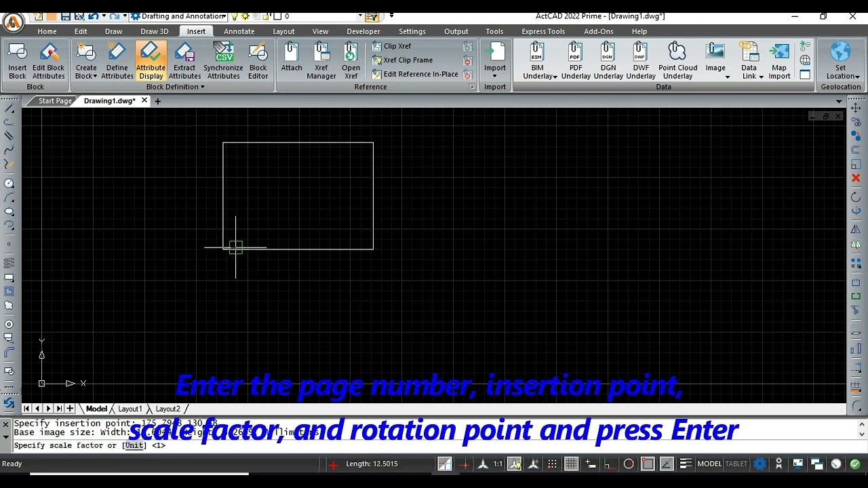This screenshot has height=488, width=868.
Task: Open the Start Page document tab
Action: click(x=55, y=101)
